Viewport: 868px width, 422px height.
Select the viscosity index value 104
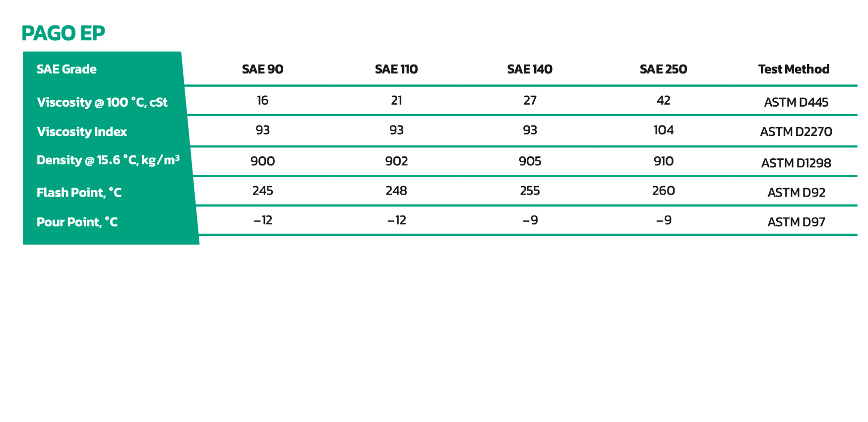click(663, 130)
